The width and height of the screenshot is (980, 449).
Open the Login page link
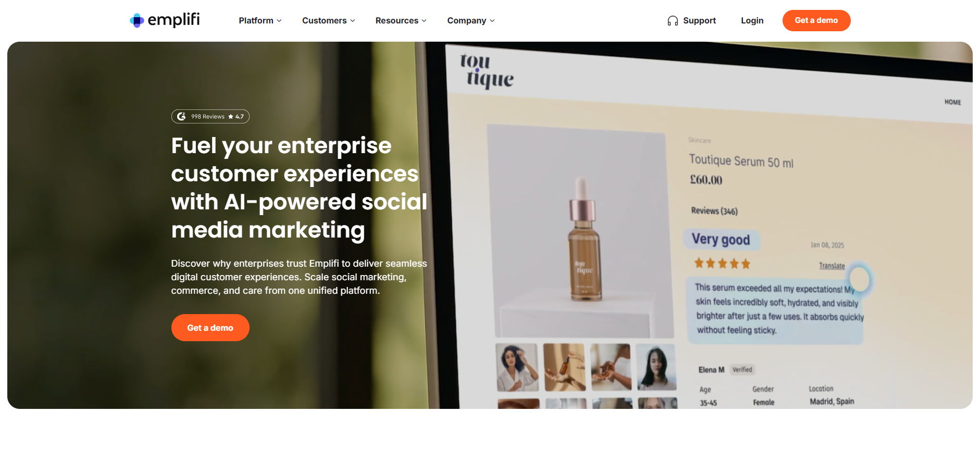point(752,21)
